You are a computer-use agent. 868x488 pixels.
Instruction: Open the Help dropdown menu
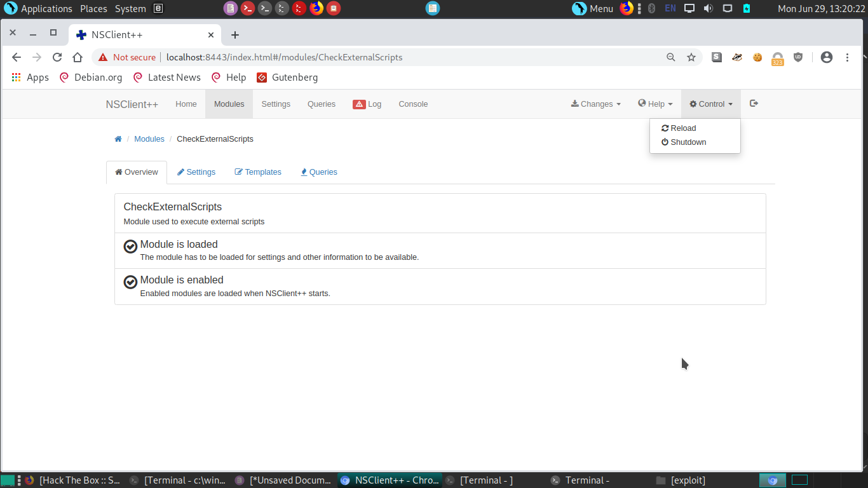pyautogui.click(x=655, y=104)
